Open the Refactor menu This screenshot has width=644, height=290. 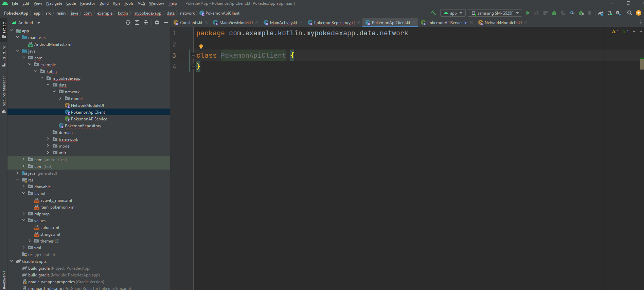tap(87, 3)
